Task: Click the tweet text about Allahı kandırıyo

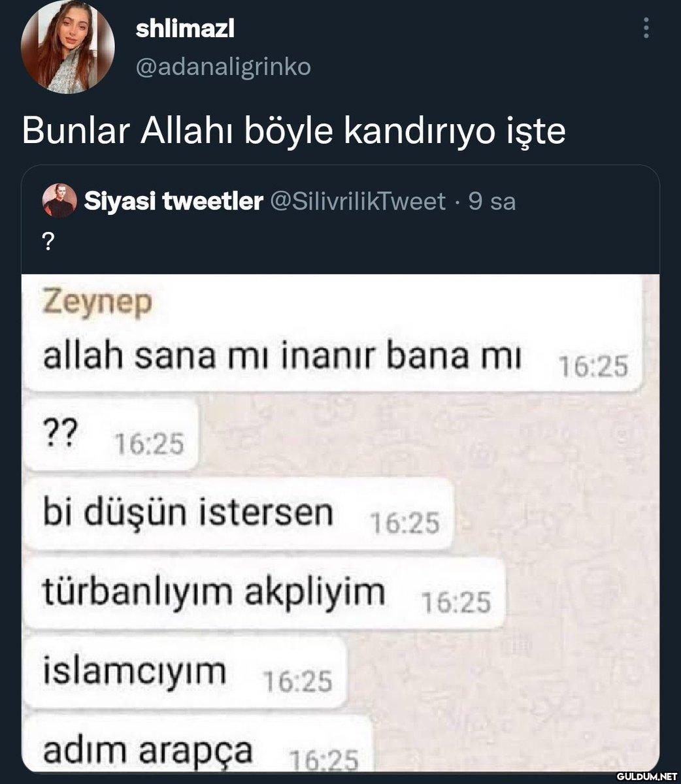Action: point(293,131)
